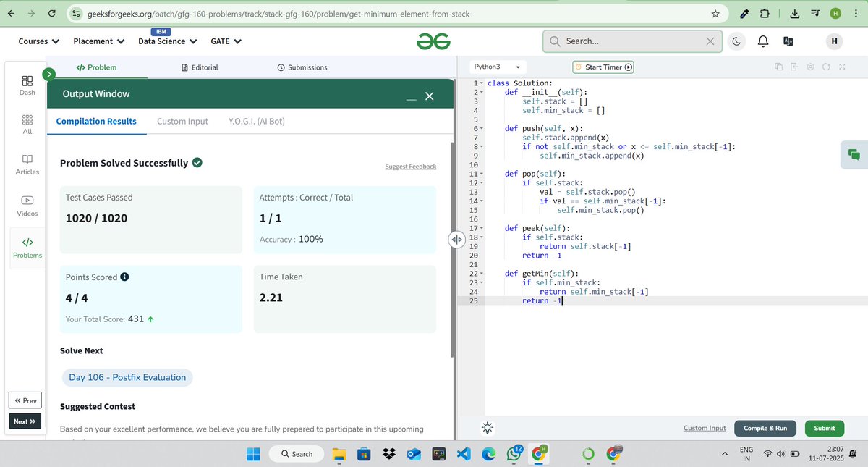The height and width of the screenshot is (467, 868).
Task: Open Chrome downloads icon
Action: pyautogui.click(x=794, y=13)
